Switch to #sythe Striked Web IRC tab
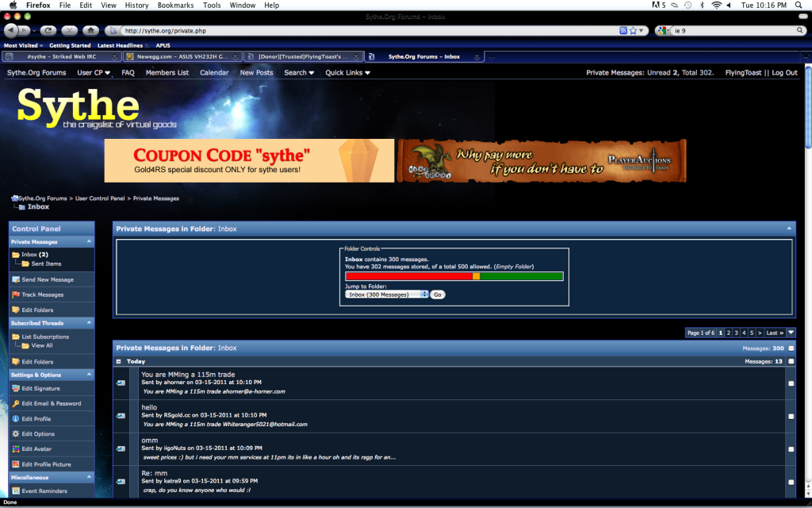 [62, 56]
